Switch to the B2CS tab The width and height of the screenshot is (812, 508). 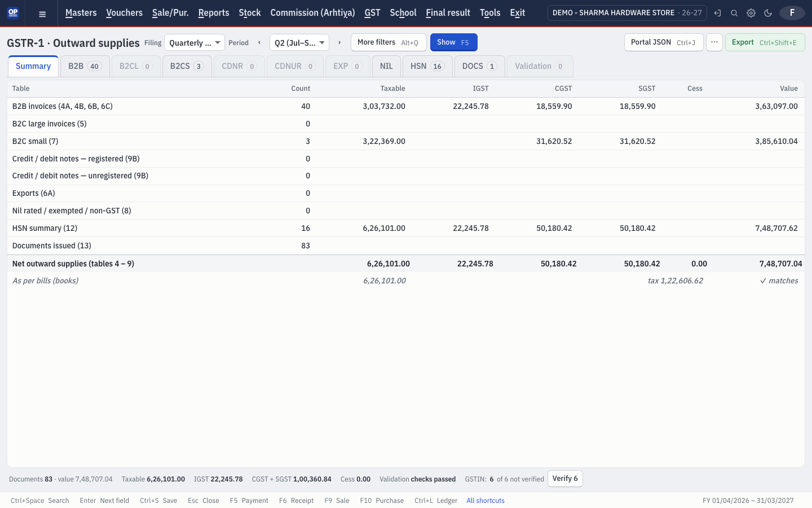(187, 66)
